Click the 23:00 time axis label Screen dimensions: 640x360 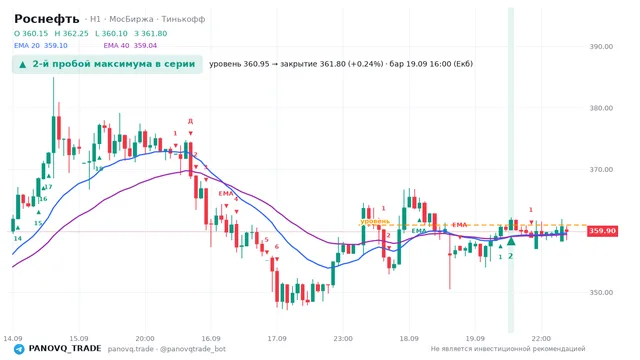click(343, 338)
